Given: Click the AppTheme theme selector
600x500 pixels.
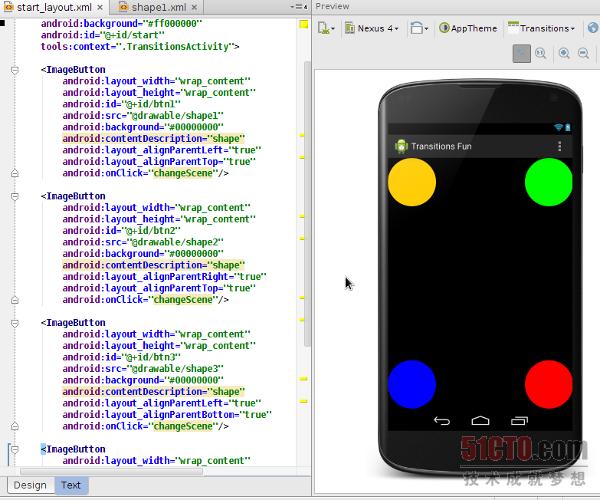Looking at the screenshot, I should (x=468, y=28).
